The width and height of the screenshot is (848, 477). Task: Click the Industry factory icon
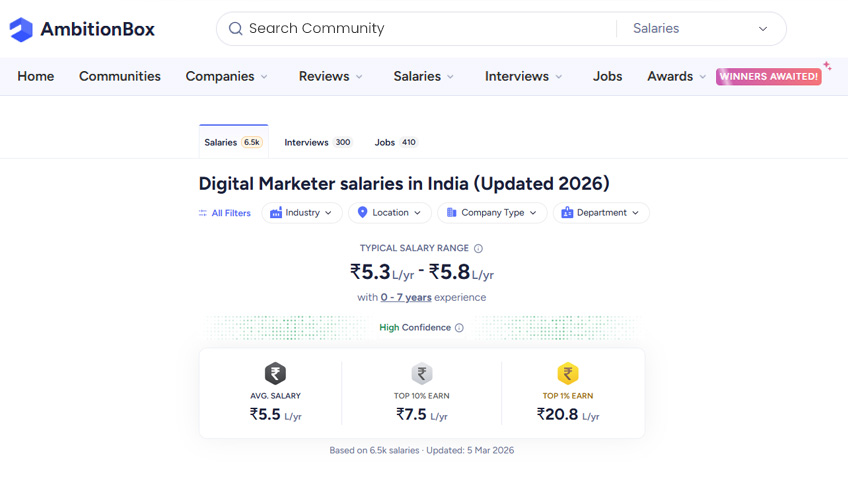[276, 213]
